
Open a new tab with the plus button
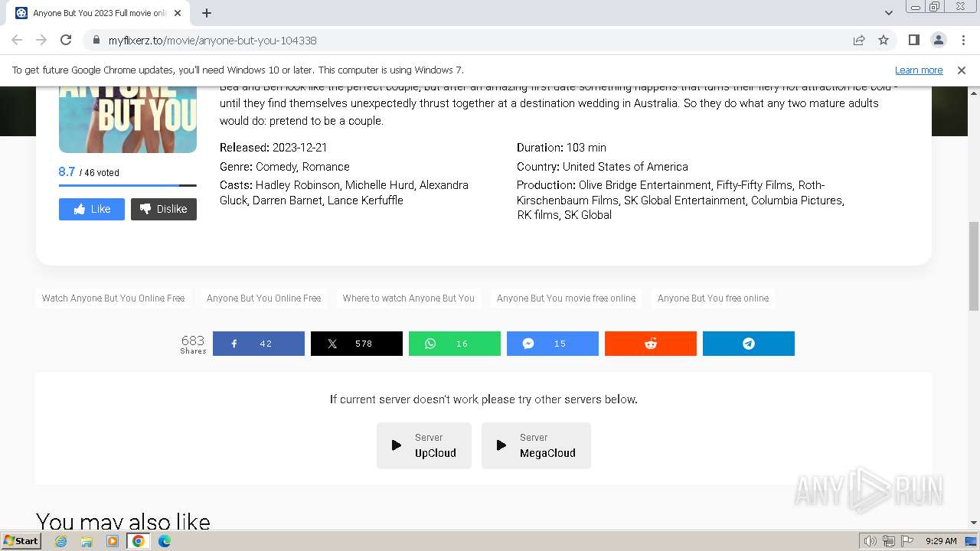(207, 13)
